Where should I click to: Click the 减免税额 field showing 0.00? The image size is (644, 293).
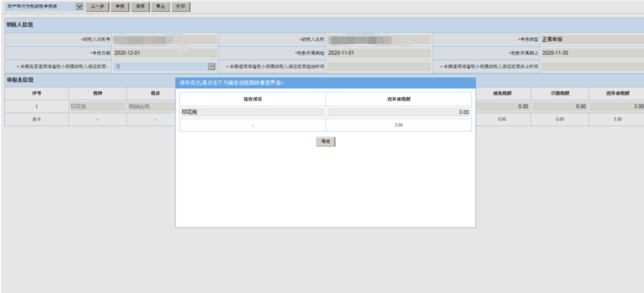502,106
